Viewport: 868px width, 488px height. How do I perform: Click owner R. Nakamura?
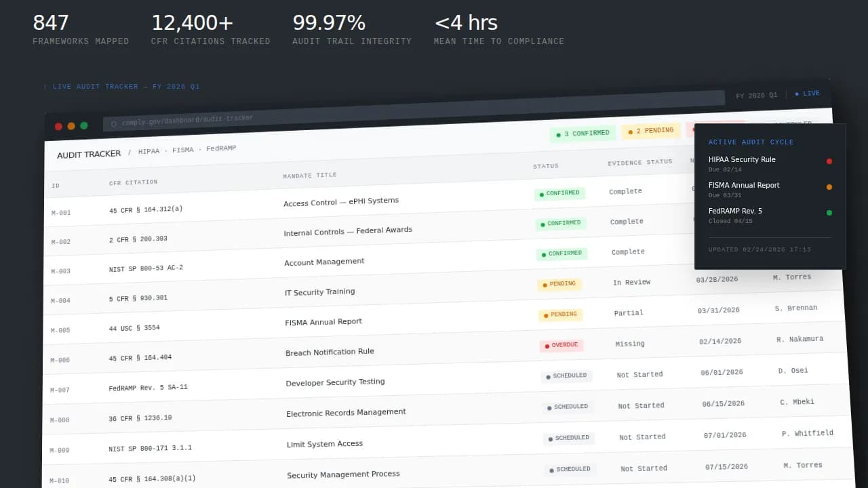(800, 340)
